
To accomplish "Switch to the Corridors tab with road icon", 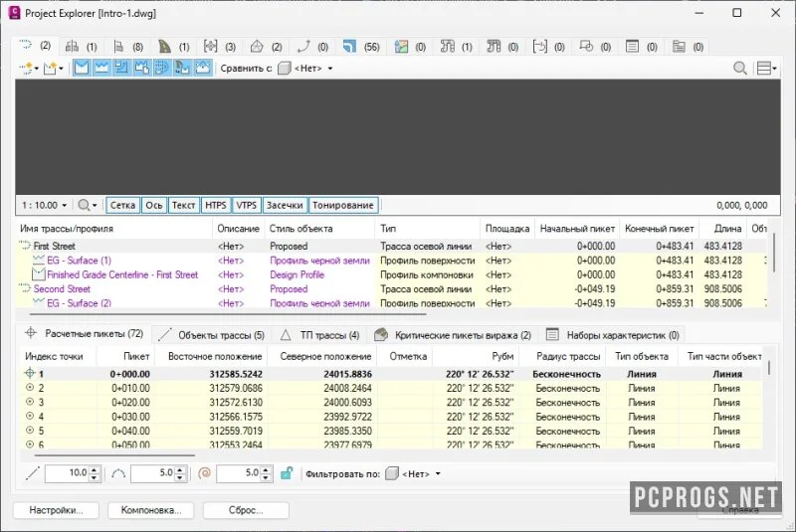I will (x=173, y=47).
